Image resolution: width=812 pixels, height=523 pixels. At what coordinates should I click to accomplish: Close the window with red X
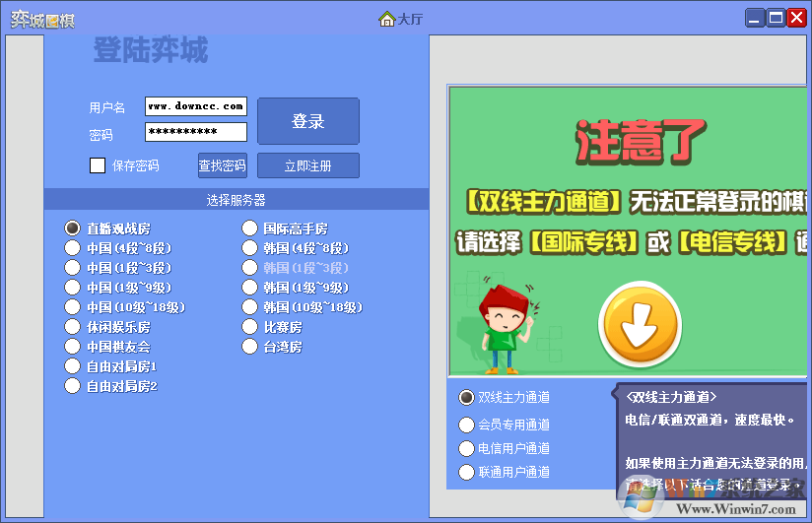tap(796, 18)
